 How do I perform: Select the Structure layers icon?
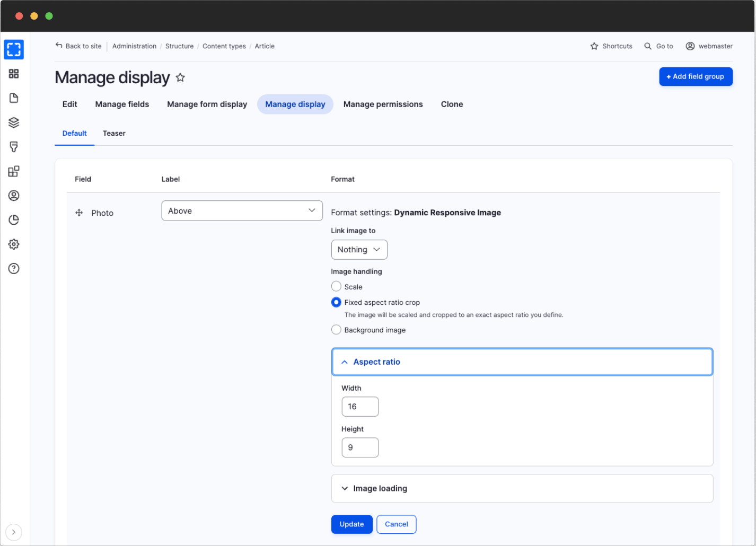point(14,122)
